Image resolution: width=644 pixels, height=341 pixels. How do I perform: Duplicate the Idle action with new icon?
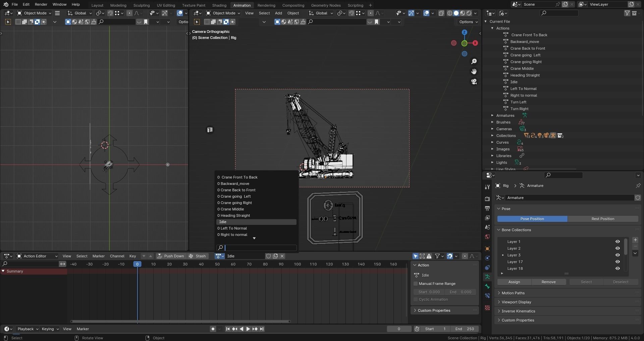[x=275, y=256]
